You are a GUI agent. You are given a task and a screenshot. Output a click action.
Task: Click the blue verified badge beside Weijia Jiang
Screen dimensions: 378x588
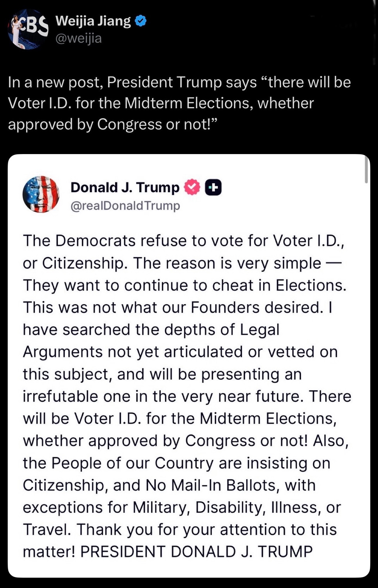pos(140,21)
